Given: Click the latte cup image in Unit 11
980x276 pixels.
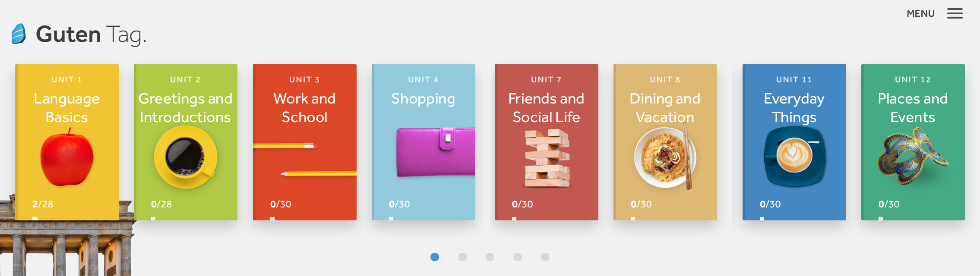Looking at the screenshot, I should coord(794,157).
